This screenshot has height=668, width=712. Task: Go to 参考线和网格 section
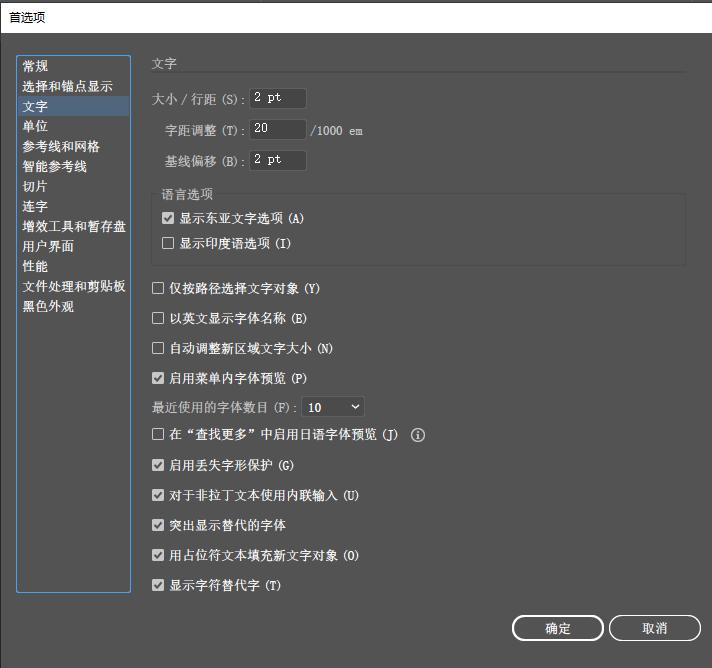tap(74, 146)
